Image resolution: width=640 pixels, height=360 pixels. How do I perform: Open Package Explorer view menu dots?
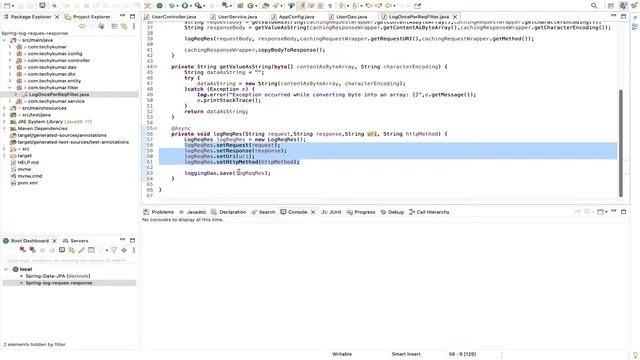point(134,26)
